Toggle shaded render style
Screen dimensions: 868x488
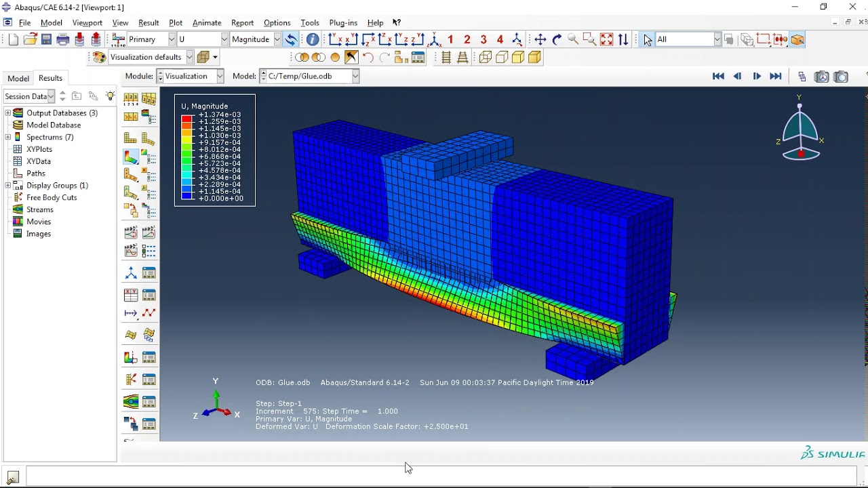tap(534, 58)
